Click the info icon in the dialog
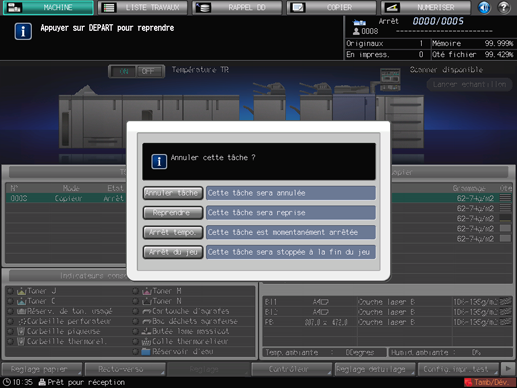Image resolution: width=517 pixels, height=388 pixels. [159, 162]
